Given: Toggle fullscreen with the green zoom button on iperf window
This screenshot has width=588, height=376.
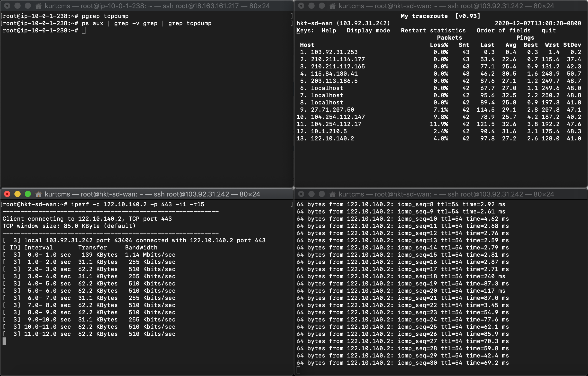Looking at the screenshot, I should coord(28,194).
